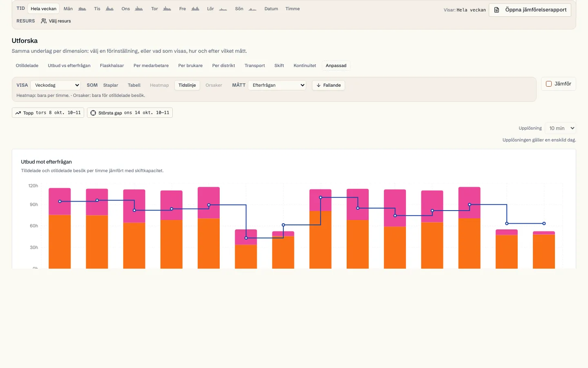Select the Per distrikt preset tab
Viewport: 588px width, 368px height.
(x=223, y=65)
